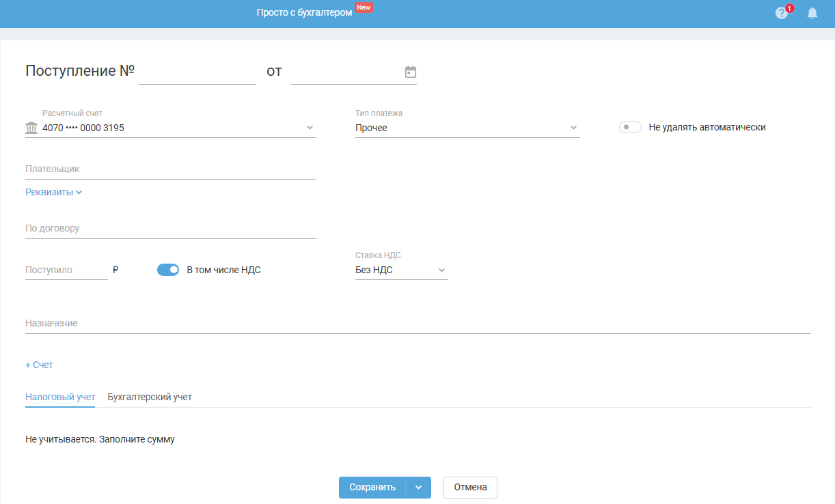The image size is (835, 504).
Task: Disable the 'В том числе НДС' switch
Action: point(168,270)
